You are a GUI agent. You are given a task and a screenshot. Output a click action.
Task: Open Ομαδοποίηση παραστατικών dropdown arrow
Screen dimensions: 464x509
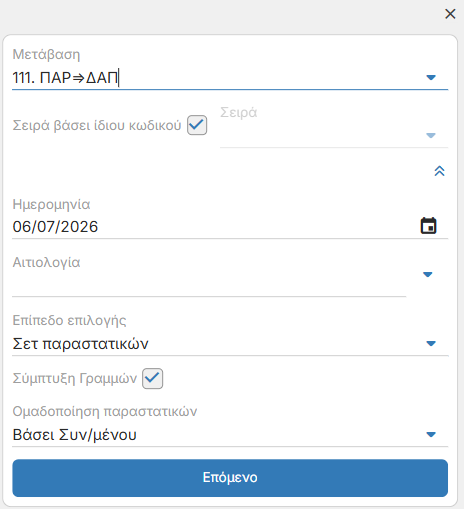pos(431,434)
